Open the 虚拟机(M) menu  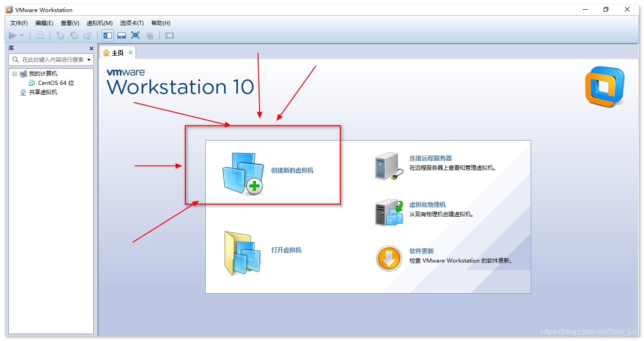100,23
